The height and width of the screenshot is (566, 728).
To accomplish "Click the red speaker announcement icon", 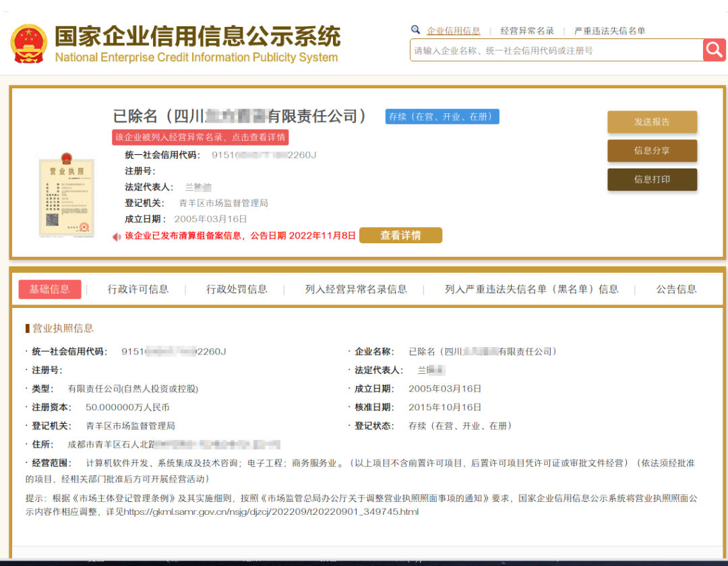I will pos(117,237).
